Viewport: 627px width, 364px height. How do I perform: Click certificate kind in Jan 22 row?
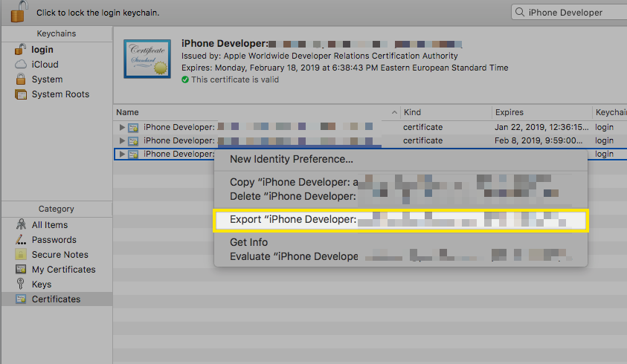422,127
